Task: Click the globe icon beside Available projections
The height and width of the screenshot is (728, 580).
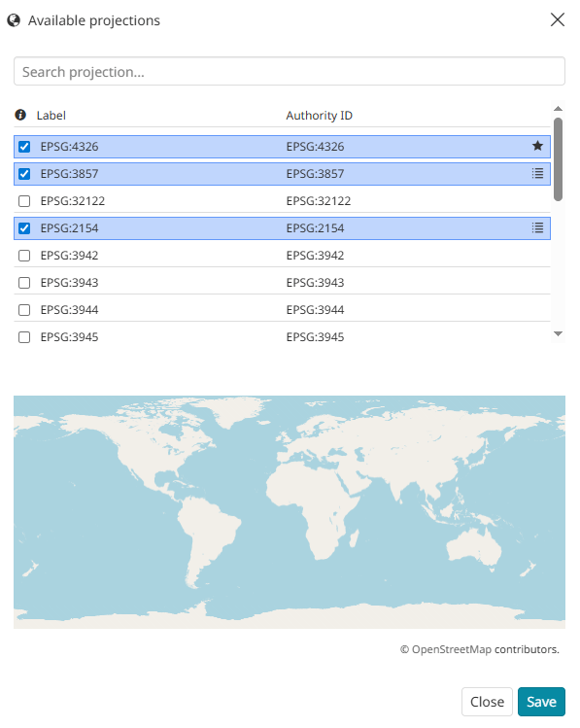Action: 14,20
